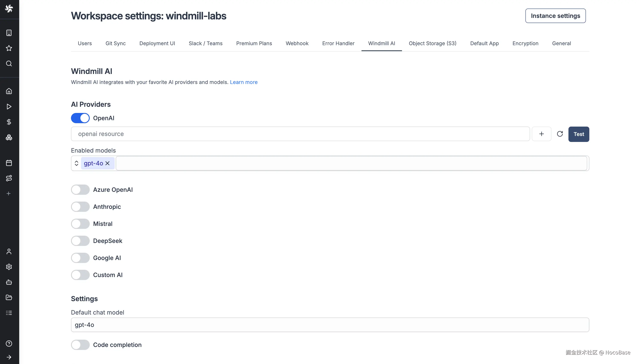Turn on the Mistral toggle
Screen dimensions: 639x364
[x=80, y=224]
